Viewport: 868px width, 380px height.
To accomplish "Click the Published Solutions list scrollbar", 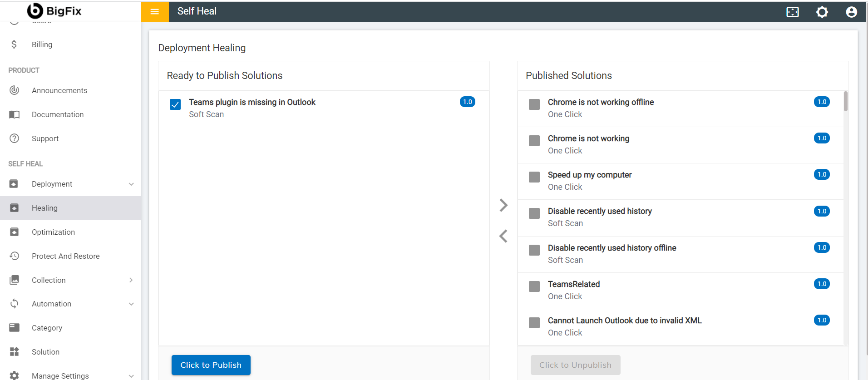I will (846, 101).
